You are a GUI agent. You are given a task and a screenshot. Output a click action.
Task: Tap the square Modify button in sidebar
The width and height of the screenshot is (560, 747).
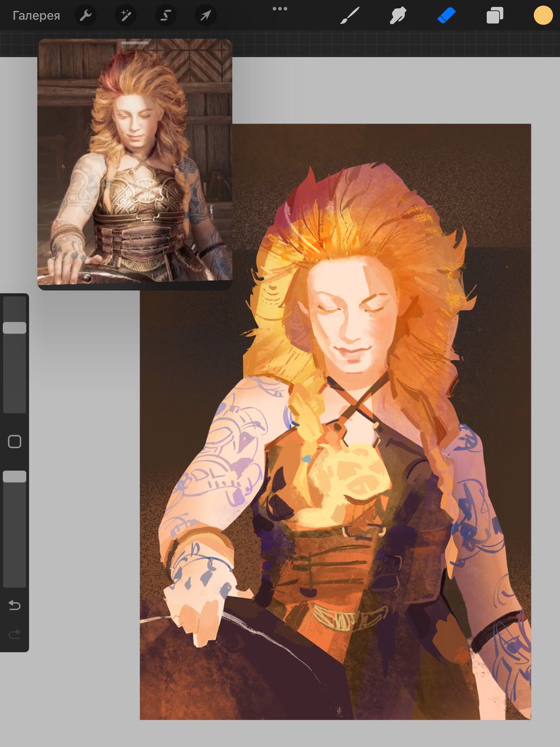click(14, 442)
